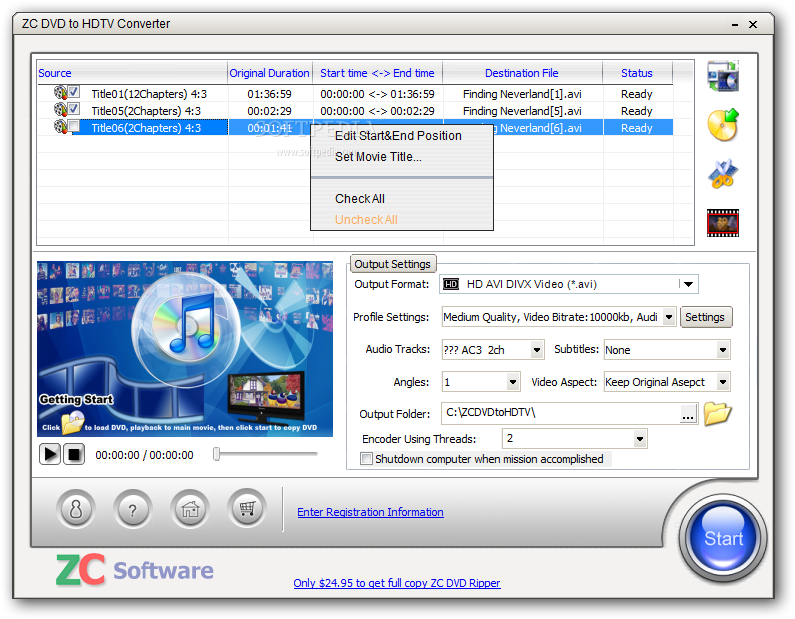The width and height of the screenshot is (795, 619).
Task: Expand the Output Format dropdown
Action: pyautogui.click(x=688, y=284)
